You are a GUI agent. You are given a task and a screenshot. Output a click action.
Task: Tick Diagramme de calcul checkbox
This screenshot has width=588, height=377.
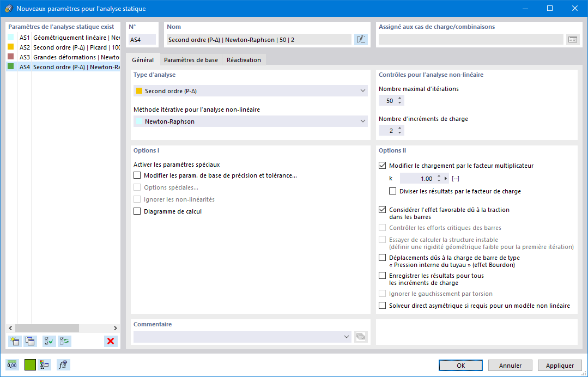(x=137, y=211)
